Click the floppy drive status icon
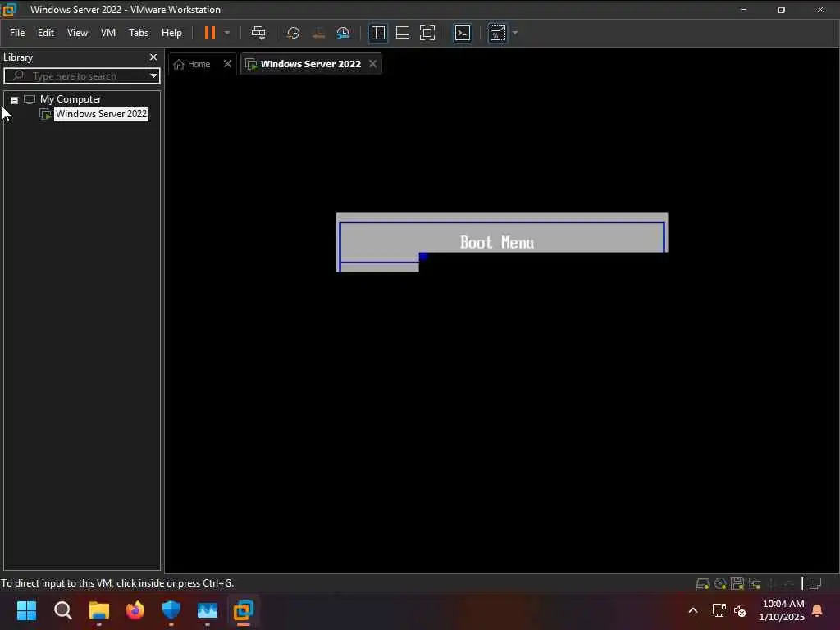Viewport: 840px width, 630px height. (737, 583)
